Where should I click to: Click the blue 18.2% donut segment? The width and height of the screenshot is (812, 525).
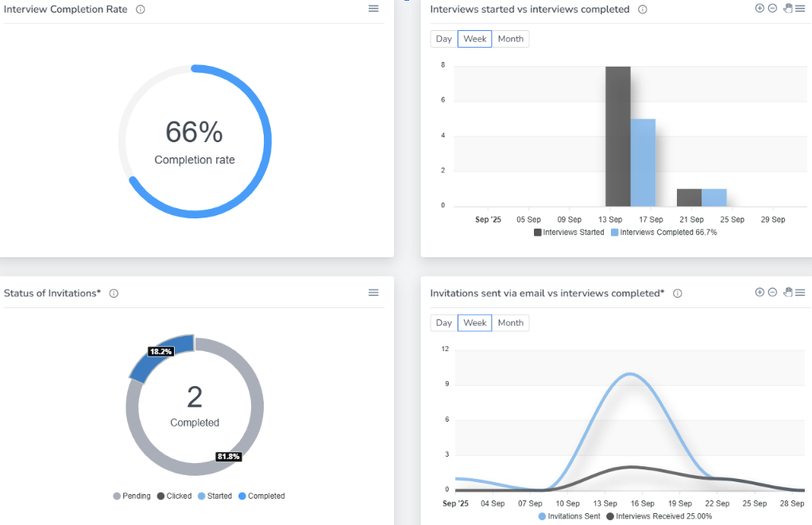160,359
